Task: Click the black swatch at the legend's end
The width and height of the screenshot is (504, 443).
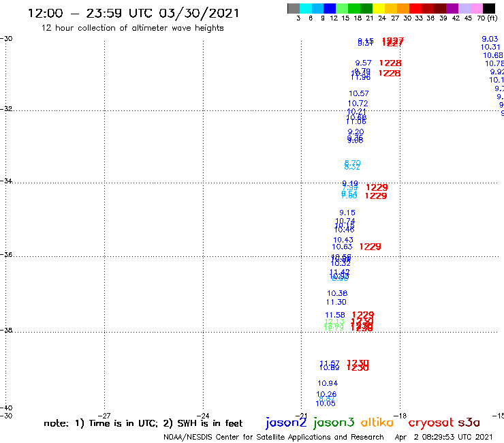Action: tap(488, 8)
